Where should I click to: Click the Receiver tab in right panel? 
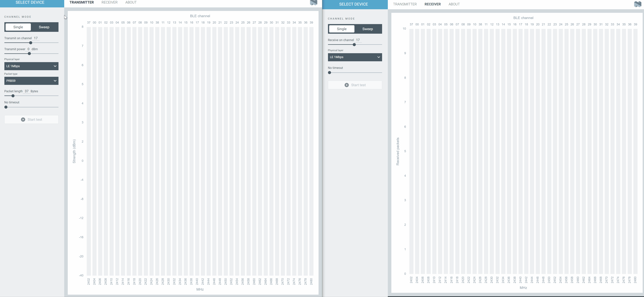432,4
